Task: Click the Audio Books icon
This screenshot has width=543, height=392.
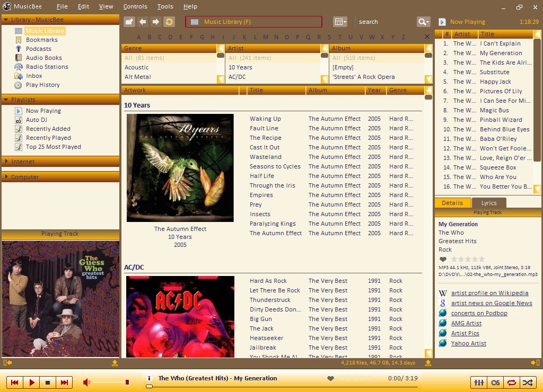Action: [x=19, y=58]
